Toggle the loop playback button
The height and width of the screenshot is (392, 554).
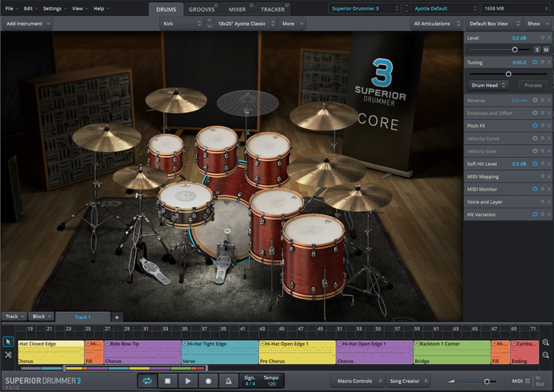tap(147, 381)
